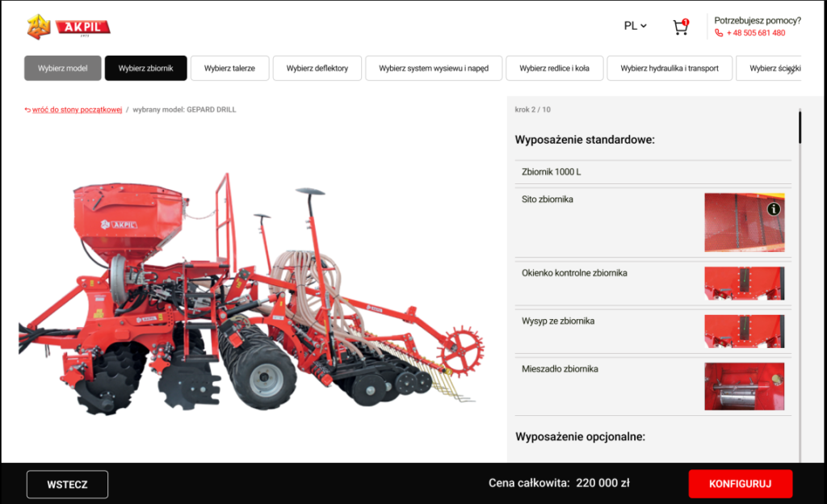Click the tab scroll arrow icon
The width and height of the screenshot is (827, 504).
pyautogui.click(x=793, y=71)
